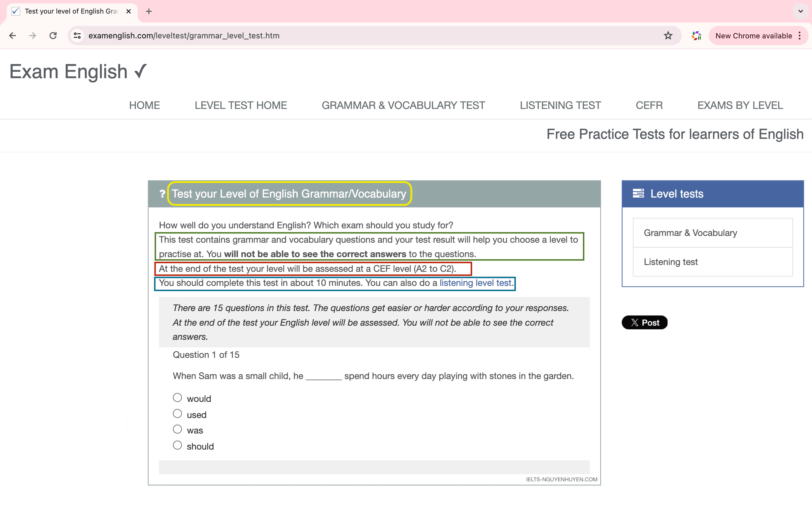Select the 'used' radio option
Image resolution: width=812 pixels, height=508 pixels.
pos(177,413)
